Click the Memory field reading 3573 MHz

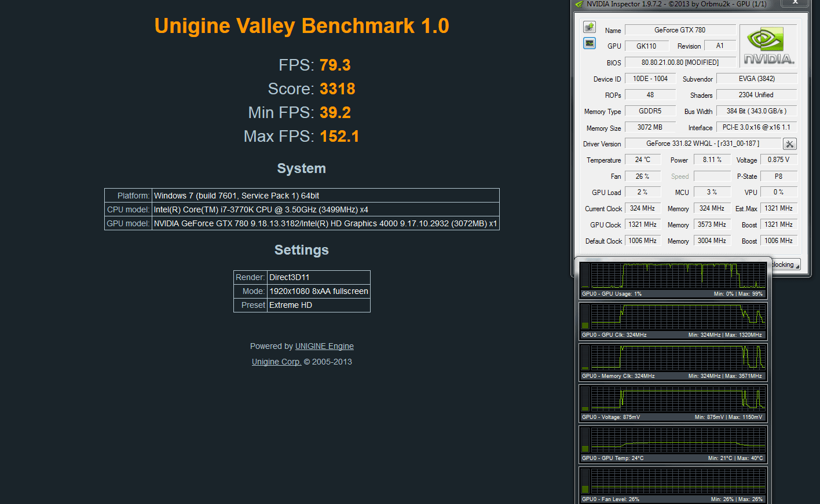click(712, 225)
